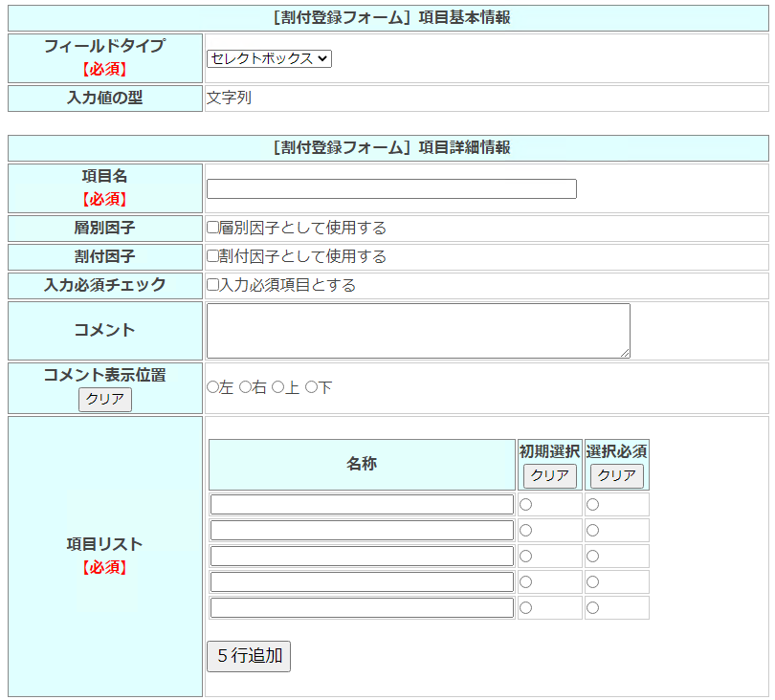The height and width of the screenshot is (700, 775).
Task: Click third row 名称 input field
Action: (362, 557)
